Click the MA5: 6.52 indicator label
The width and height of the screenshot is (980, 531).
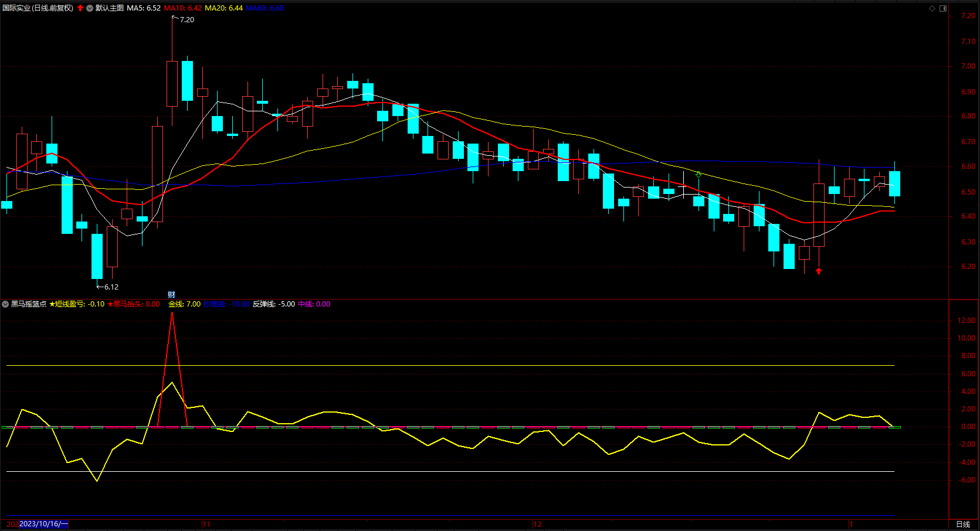[144, 8]
